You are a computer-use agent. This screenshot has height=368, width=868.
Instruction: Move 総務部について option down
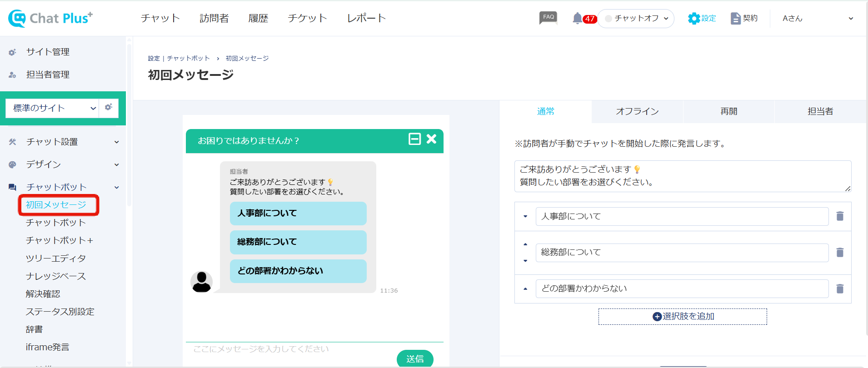[x=525, y=261]
